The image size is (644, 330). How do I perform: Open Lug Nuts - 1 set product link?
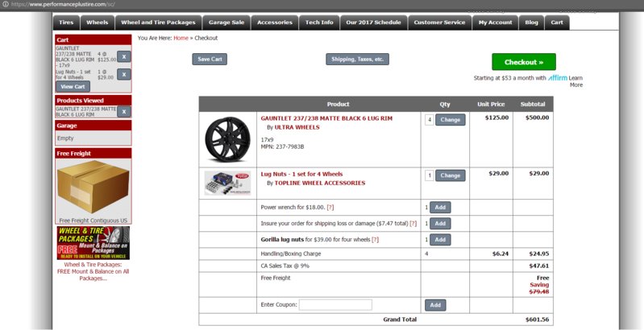click(301, 174)
